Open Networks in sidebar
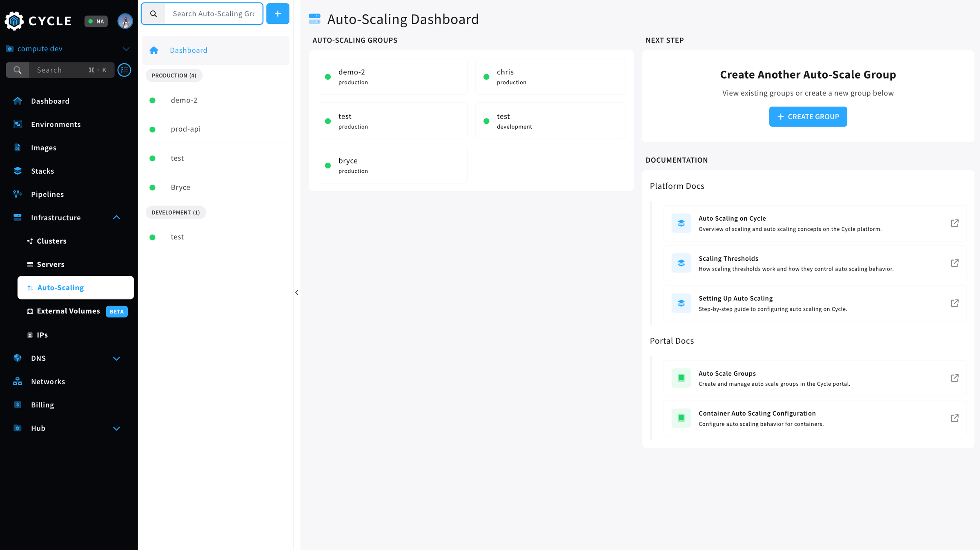The width and height of the screenshot is (980, 550). click(48, 381)
